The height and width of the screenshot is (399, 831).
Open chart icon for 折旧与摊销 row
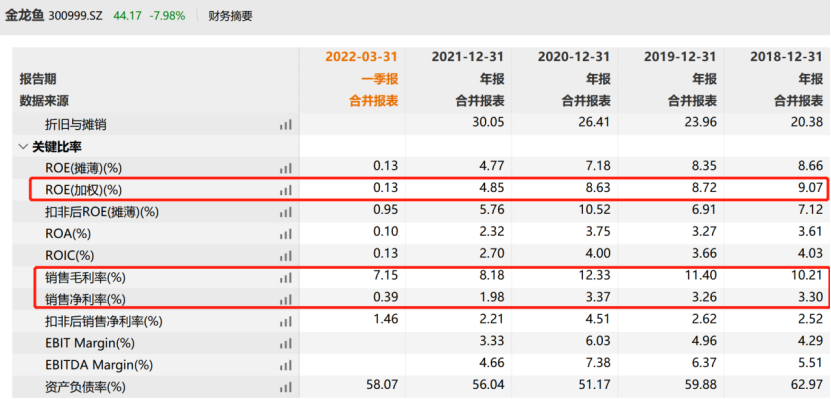286,125
